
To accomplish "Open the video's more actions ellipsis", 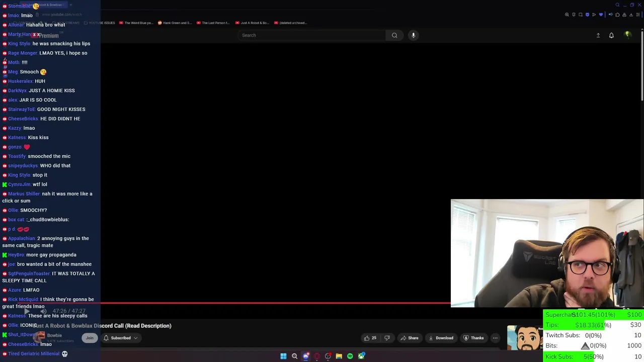I will click(495, 338).
